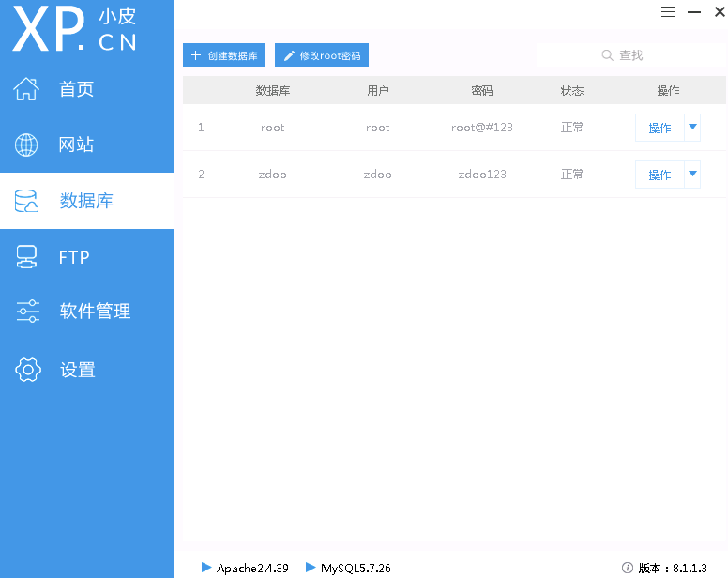Click the sliders icon for 软件管理
The image size is (728, 578).
[x=28, y=312]
